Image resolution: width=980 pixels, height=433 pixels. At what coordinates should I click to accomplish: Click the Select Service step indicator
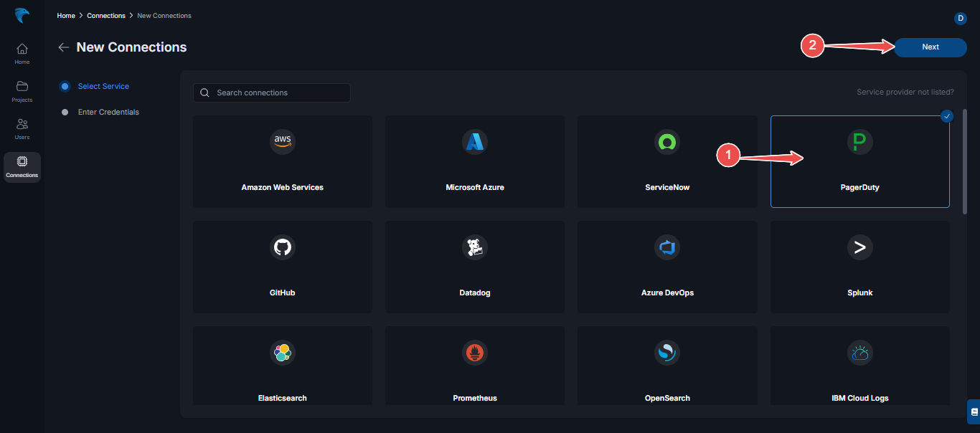[103, 86]
